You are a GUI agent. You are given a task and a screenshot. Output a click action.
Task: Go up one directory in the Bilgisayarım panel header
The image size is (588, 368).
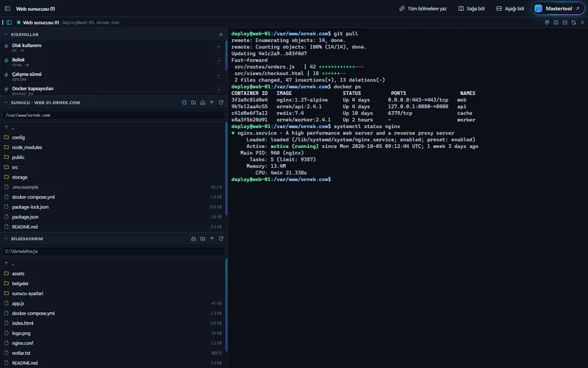(212, 238)
